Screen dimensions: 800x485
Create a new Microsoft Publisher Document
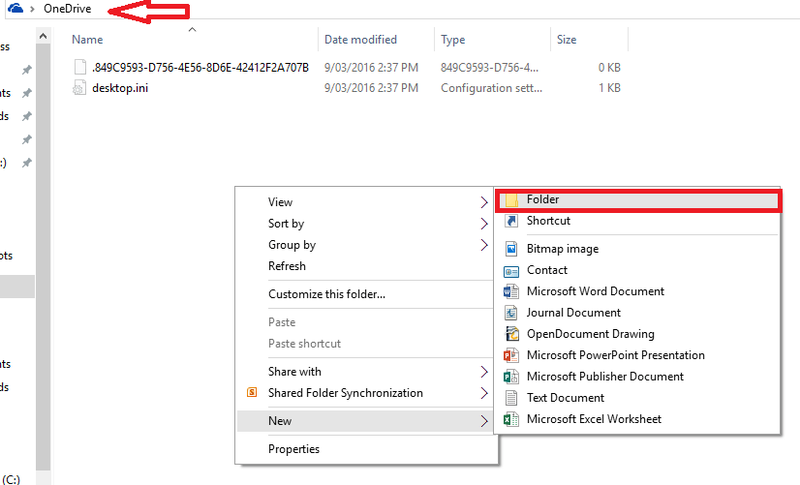coord(638,376)
